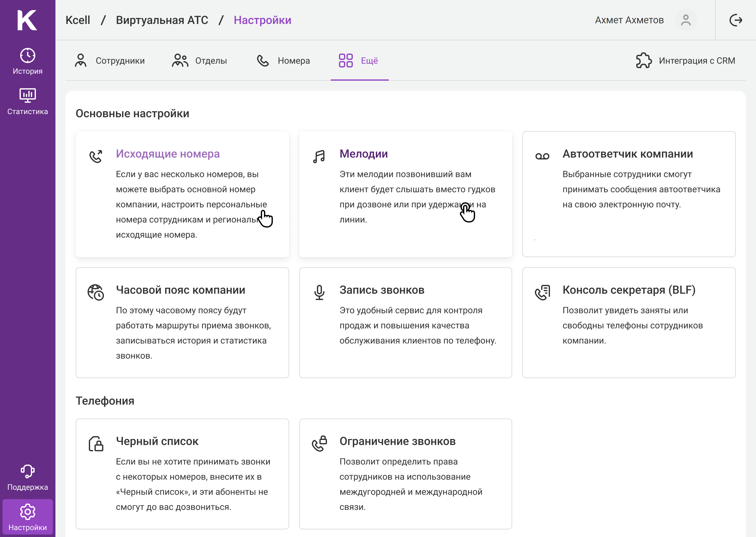
Task: Switch to the Отделы tab
Action: (200, 61)
